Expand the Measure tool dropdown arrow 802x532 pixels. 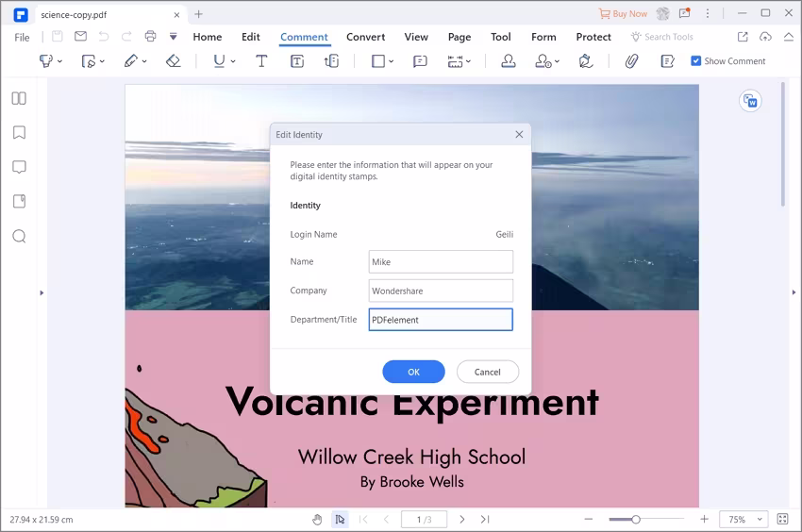click(x=468, y=61)
